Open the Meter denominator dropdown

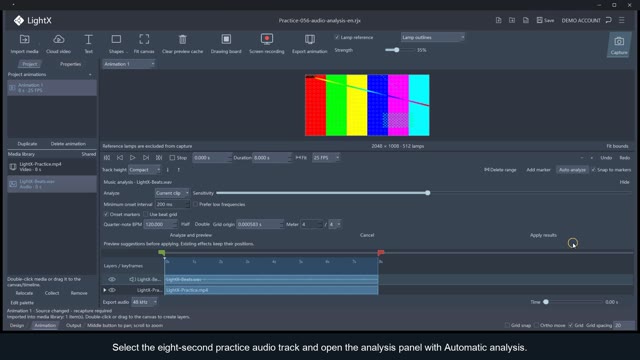[x=335, y=224]
